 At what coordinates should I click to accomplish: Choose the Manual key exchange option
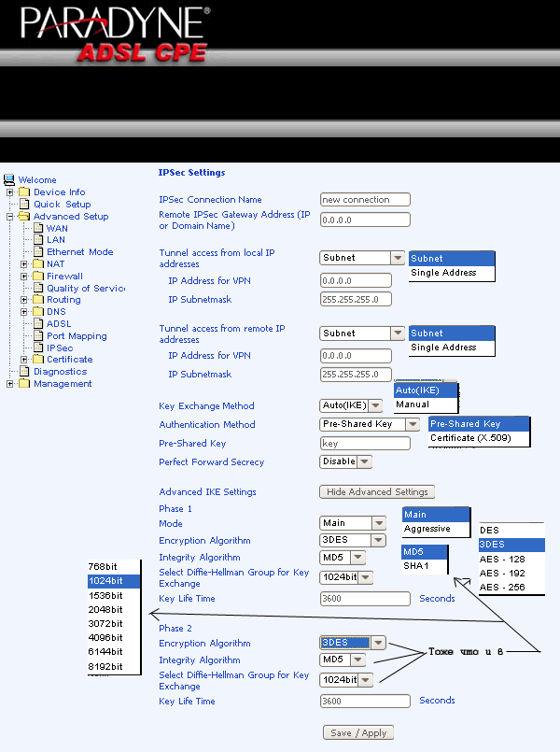pyautogui.click(x=426, y=404)
